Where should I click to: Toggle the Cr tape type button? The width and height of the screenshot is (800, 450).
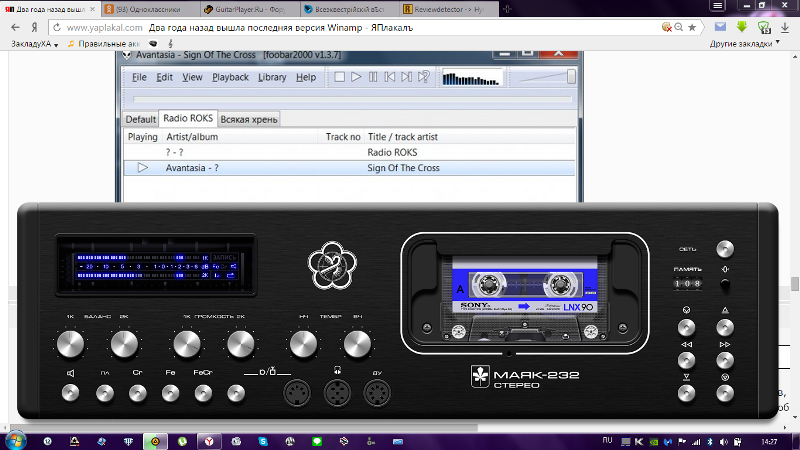[137, 393]
